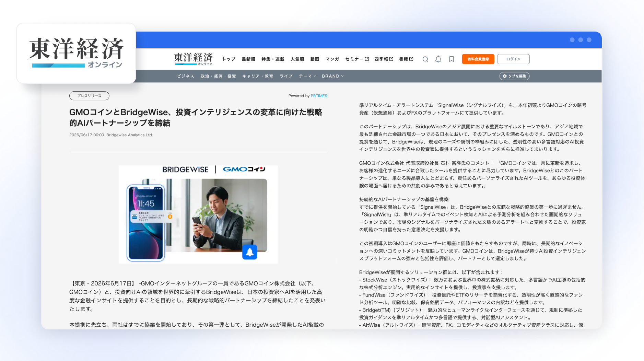The width and height of the screenshot is (644, 361).
Task: Open the BridgeWise and GMOコイン article image
Action: point(198,214)
